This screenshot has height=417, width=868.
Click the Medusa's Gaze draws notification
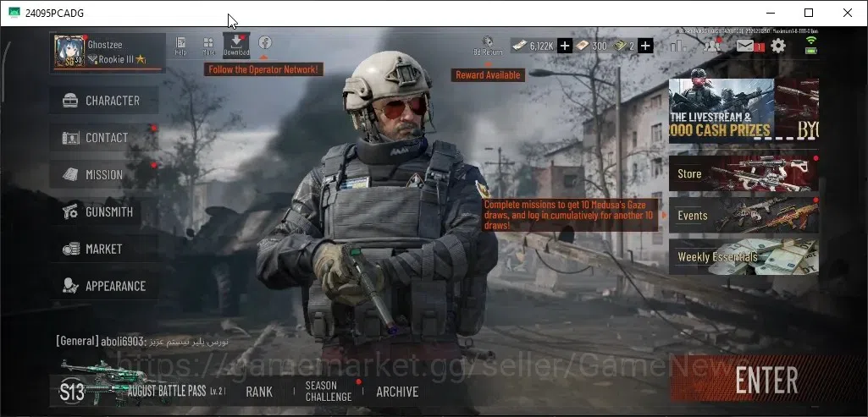coord(570,215)
